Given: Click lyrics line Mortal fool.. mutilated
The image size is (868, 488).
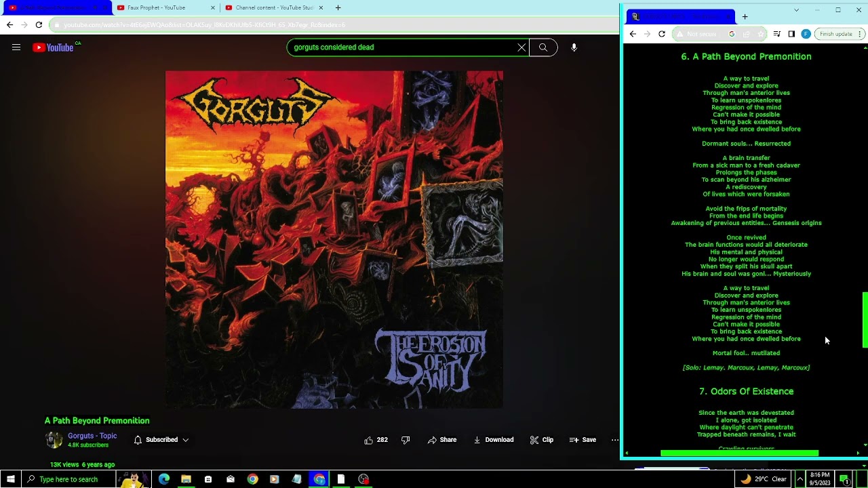Looking at the screenshot, I should [x=746, y=353].
